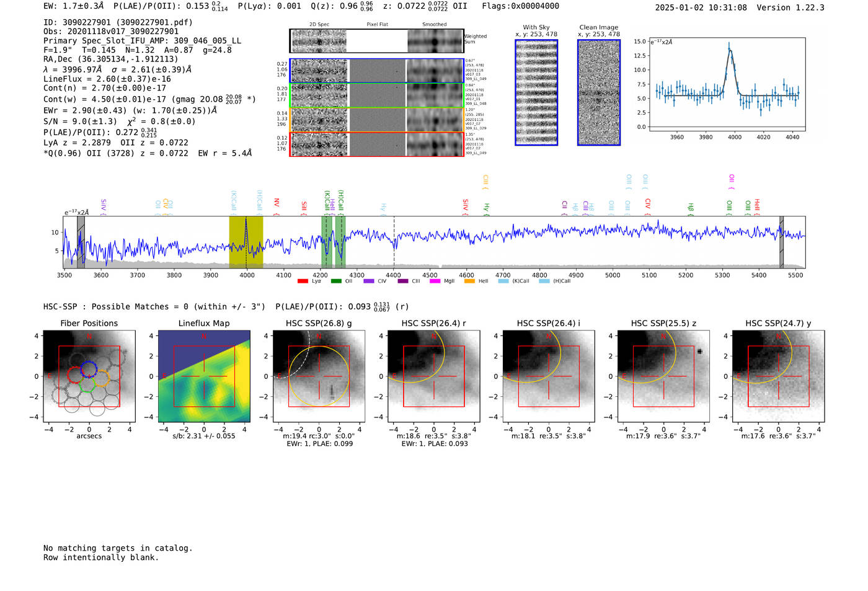The image size is (868, 591).
Task: Click the 'Smoothed' column header
Action: pos(434,25)
